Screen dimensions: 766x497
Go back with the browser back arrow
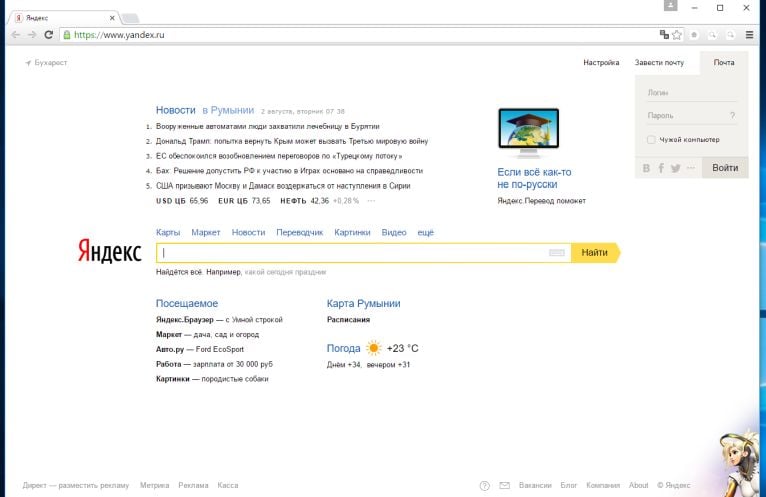pos(16,35)
